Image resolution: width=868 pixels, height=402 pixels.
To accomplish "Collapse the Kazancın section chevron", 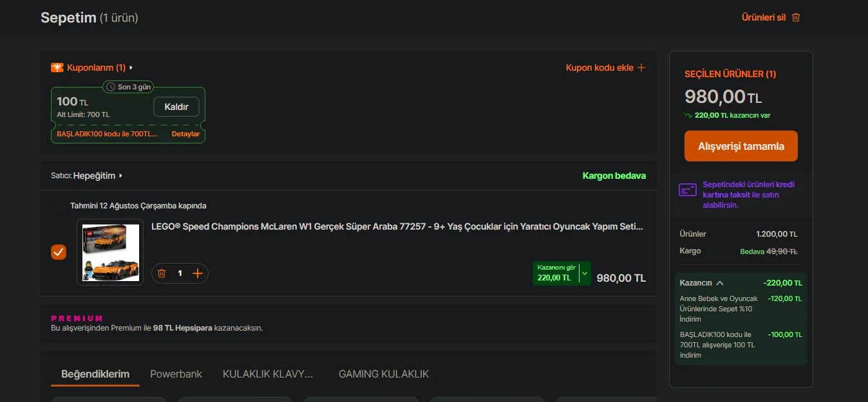I will [720, 283].
